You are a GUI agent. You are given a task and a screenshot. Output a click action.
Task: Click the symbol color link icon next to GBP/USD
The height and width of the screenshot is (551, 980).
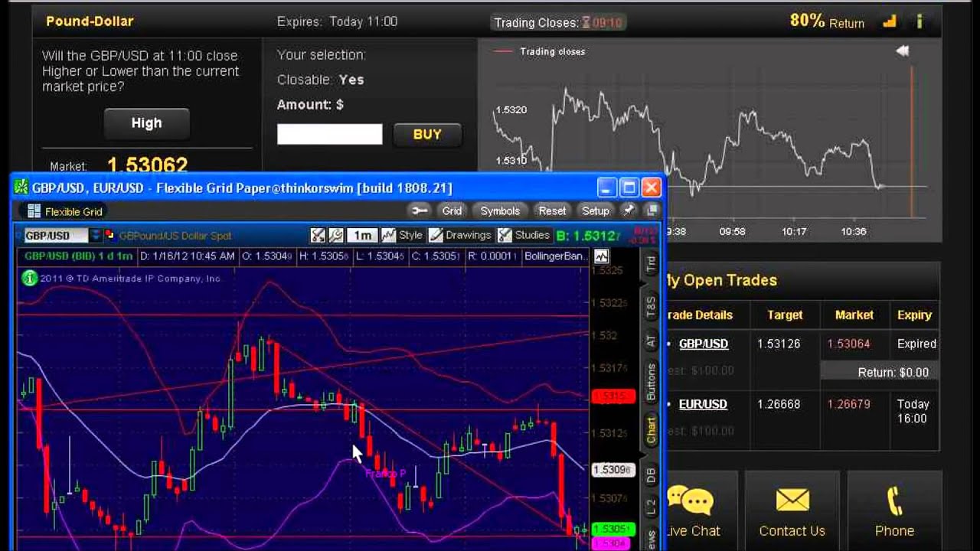109,235
